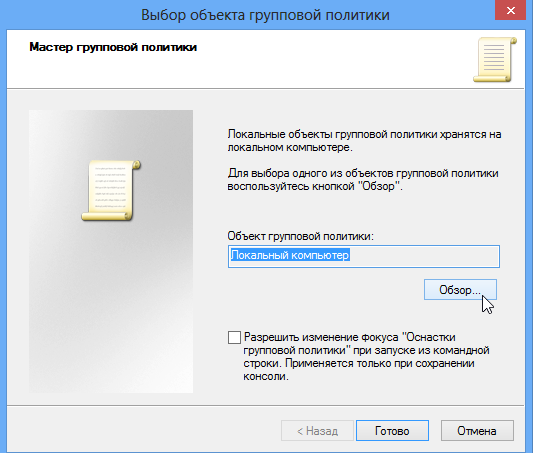
Task: Close the group policy object selection dialog
Action: (x=511, y=11)
